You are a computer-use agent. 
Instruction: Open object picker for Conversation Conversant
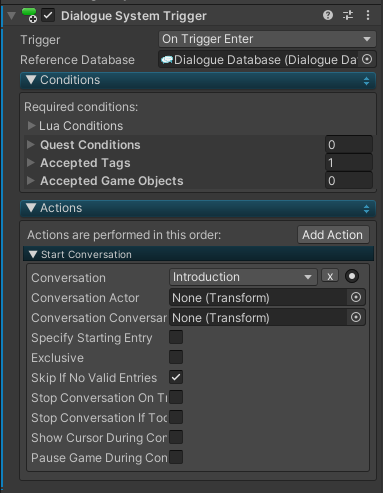pos(356,317)
